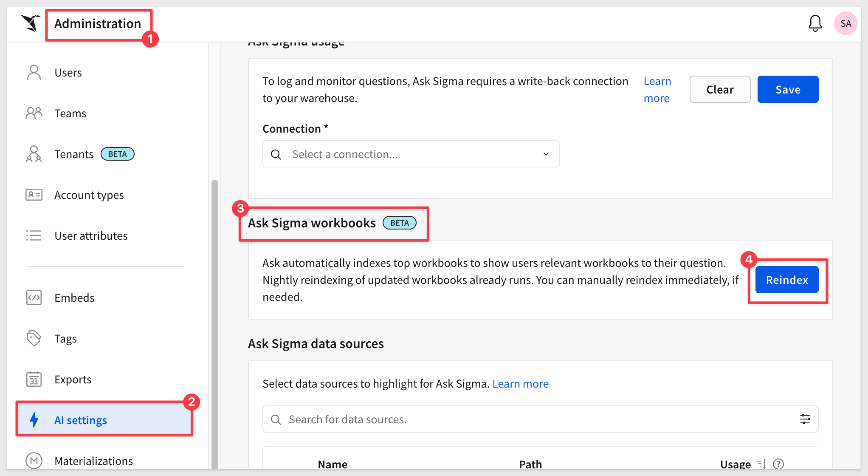Open AI settings in the sidebar

tap(81, 420)
